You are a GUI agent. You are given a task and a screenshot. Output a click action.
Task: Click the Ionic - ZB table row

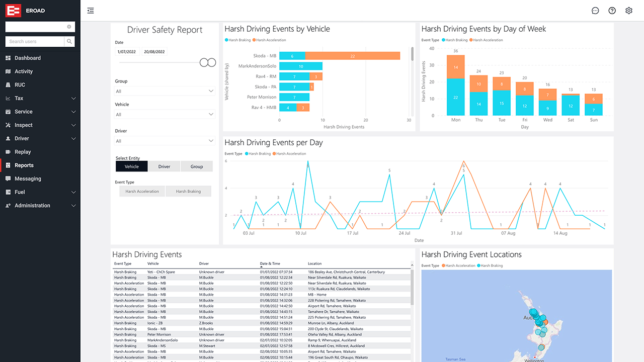tap(262, 323)
